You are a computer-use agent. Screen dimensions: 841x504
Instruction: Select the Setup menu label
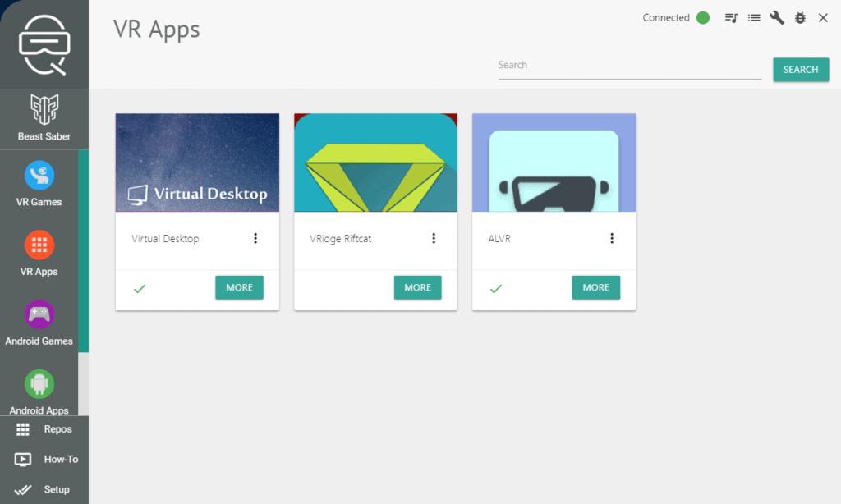coord(57,489)
